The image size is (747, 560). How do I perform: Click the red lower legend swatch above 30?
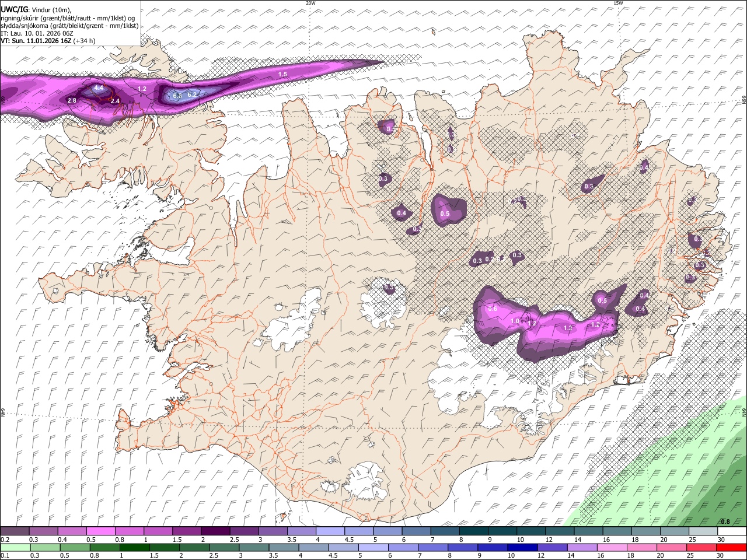pyautogui.click(x=732, y=547)
